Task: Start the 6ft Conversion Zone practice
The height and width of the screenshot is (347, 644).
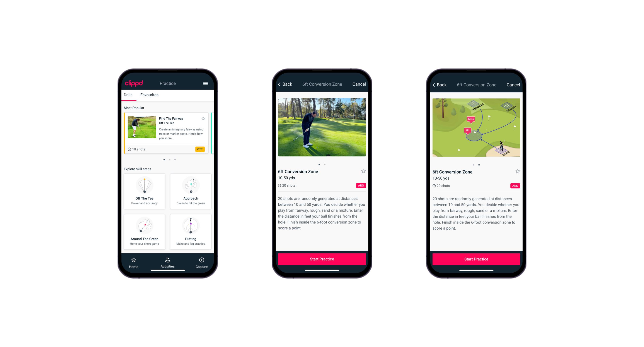Action: click(x=322, y=259)
